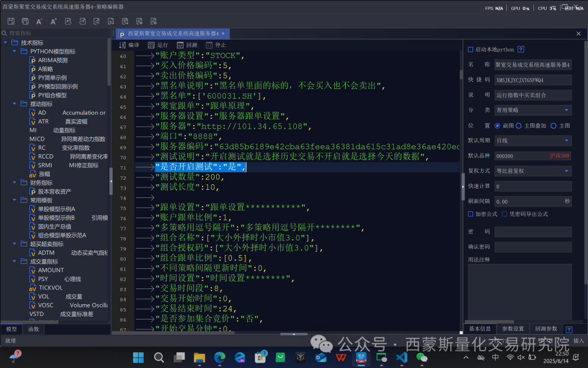Screen dimensions: 588x368
Task: Collapse the 成交量指标 folder
Action: pyautogui.click(x=15, y=261)
